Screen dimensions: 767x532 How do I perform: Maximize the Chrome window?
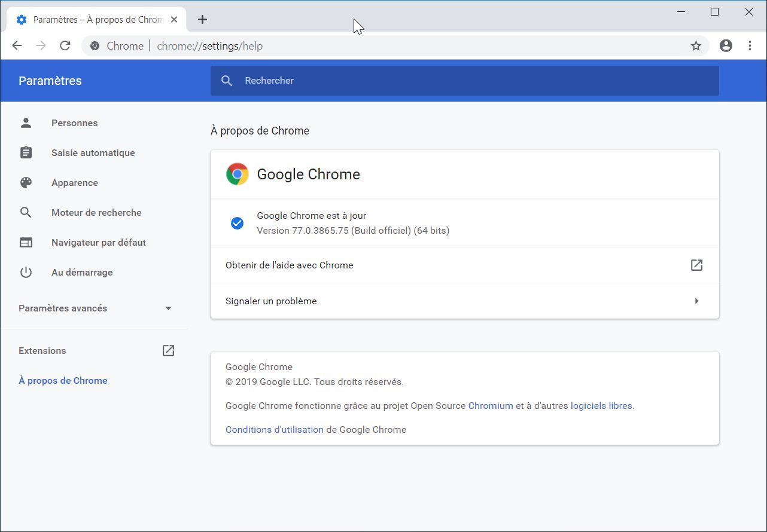tap(714, 12)
